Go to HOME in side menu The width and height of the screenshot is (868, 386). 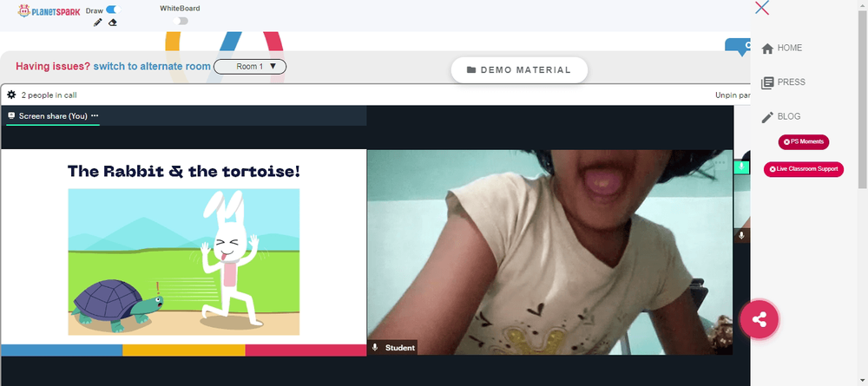[x=782, y=48]
